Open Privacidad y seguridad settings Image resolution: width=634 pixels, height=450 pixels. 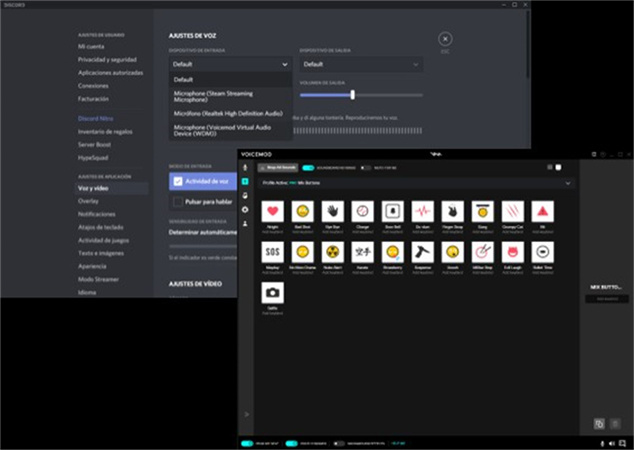pos(107,59)
